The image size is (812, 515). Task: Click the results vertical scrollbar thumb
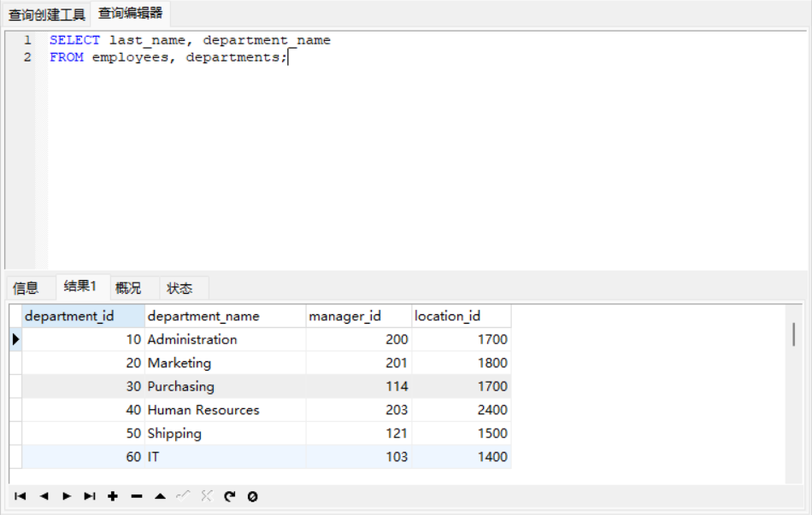pos(794,334)
